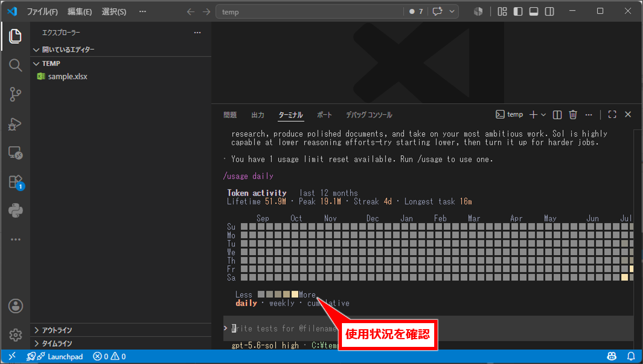The image size is (643, 364).
Task: Click Launchpad in status bar
Action: point(55,356)
